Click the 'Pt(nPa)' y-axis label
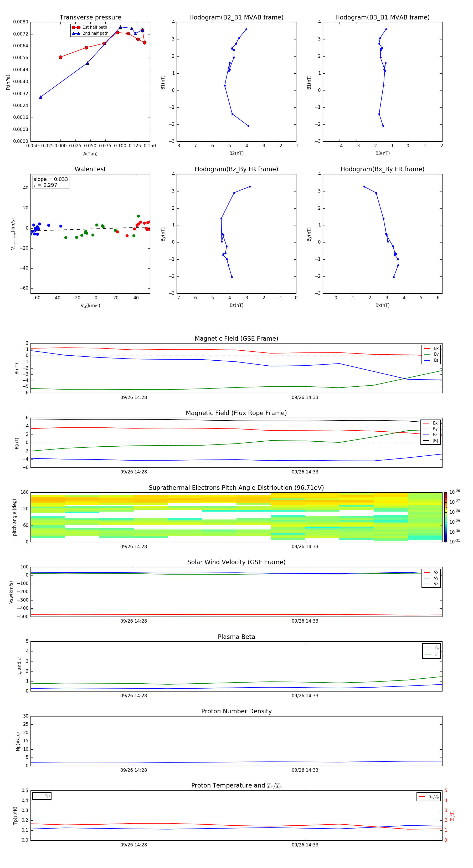473x868 pixels. (8, 82)
